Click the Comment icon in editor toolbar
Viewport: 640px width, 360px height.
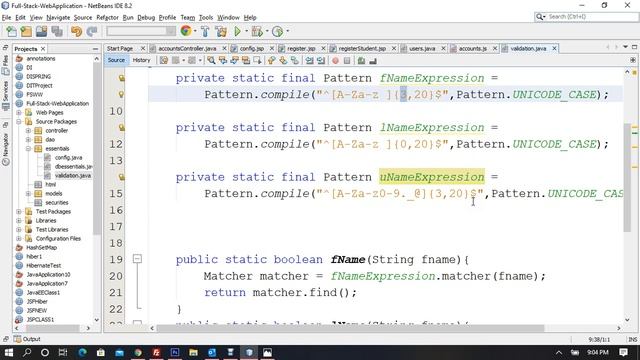(361, 60)
